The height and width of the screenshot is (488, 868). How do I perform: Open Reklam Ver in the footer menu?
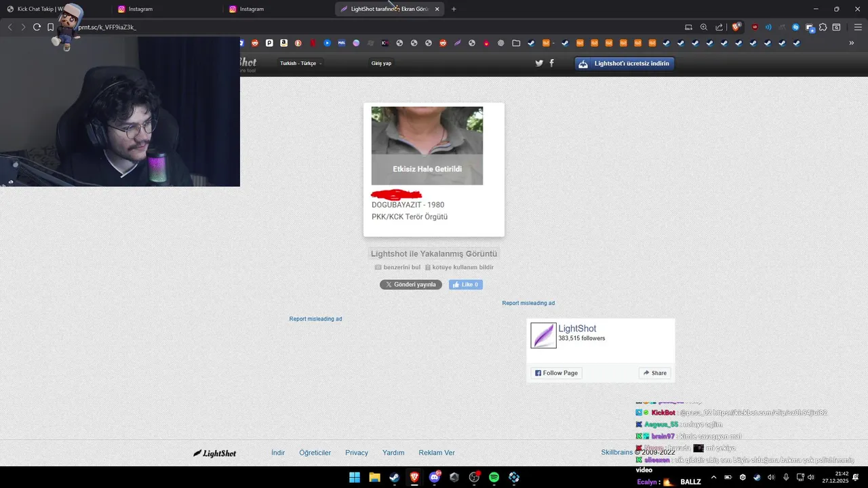click(x=437, y=453)
